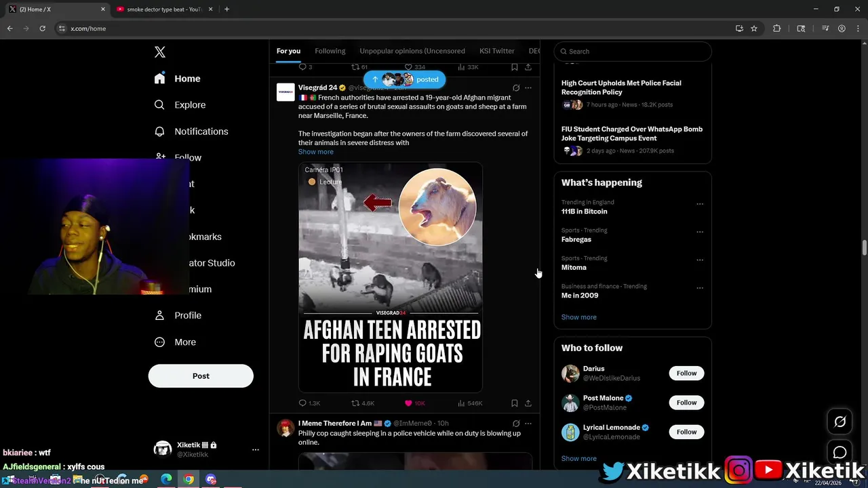Viewport: 868px width, 488px height.
Task: Reply to the Visegrád 24 post
Action: coord(309,403)
